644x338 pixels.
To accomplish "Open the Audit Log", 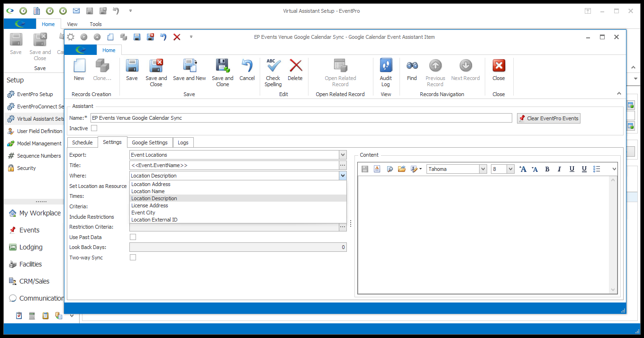I will [386, 73].
